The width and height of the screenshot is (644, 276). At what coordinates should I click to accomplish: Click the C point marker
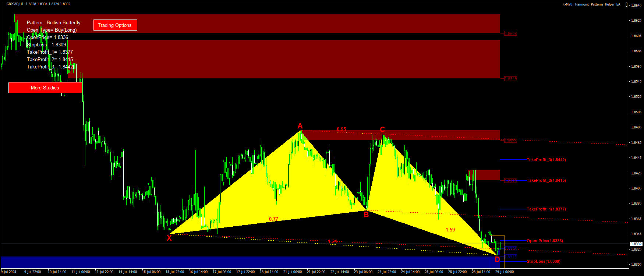[382, 130]
